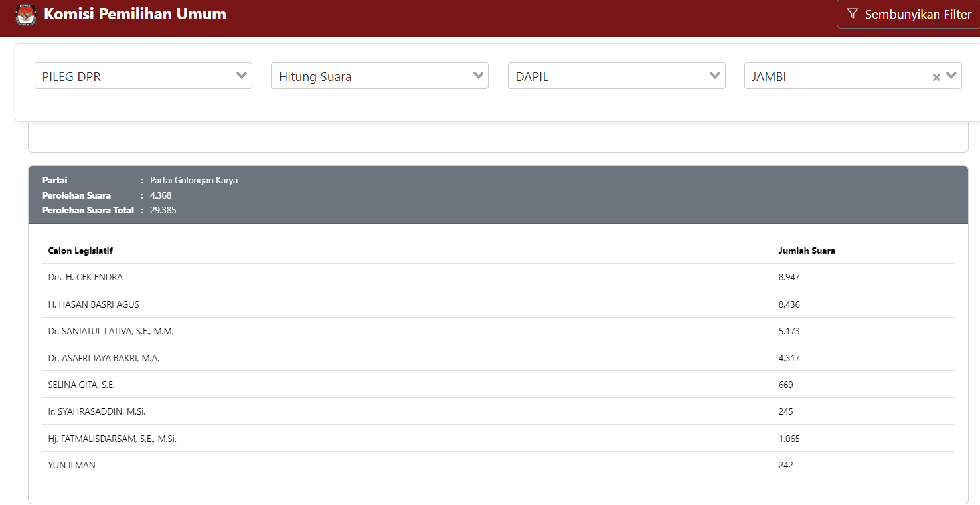Viewport: 980px width, 505px height.
Task: Expand the Hitung Suara dropdown
Action: (x=380, y=76)
